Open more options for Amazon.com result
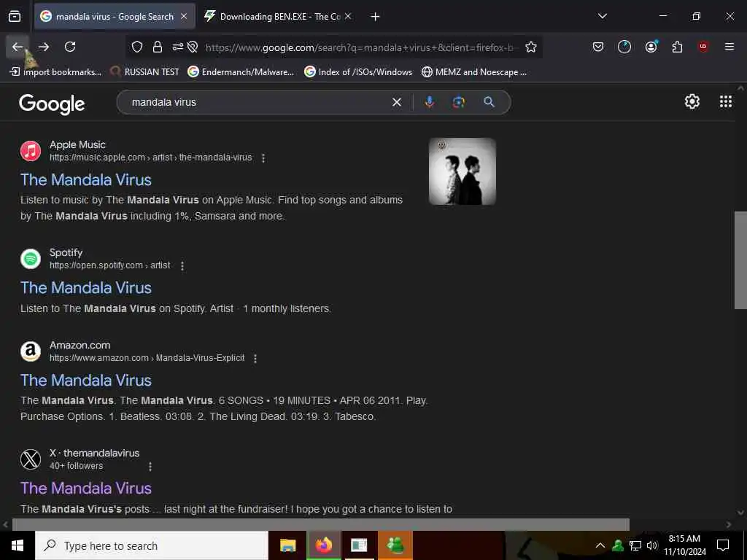The image size is (747, 560). (x=255, y=359)
